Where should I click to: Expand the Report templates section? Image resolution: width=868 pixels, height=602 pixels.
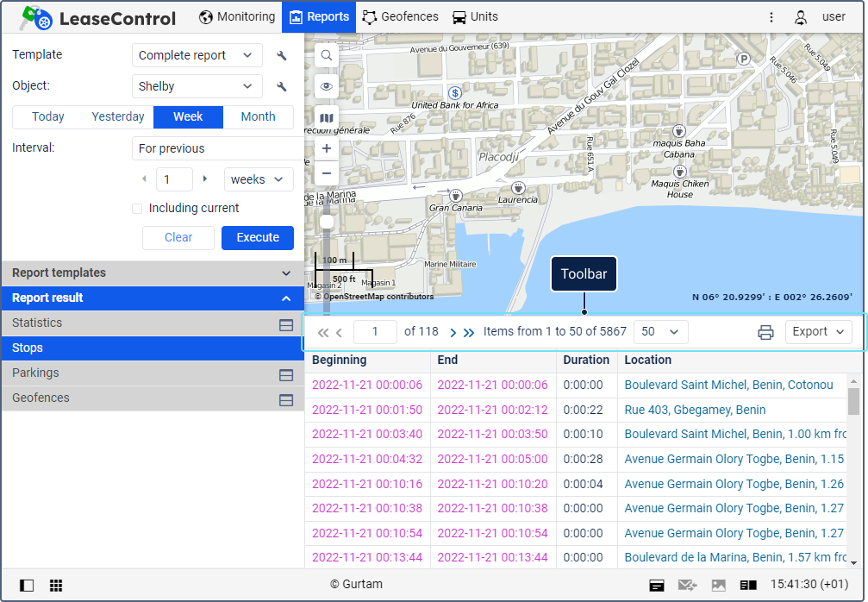point(153,273)
